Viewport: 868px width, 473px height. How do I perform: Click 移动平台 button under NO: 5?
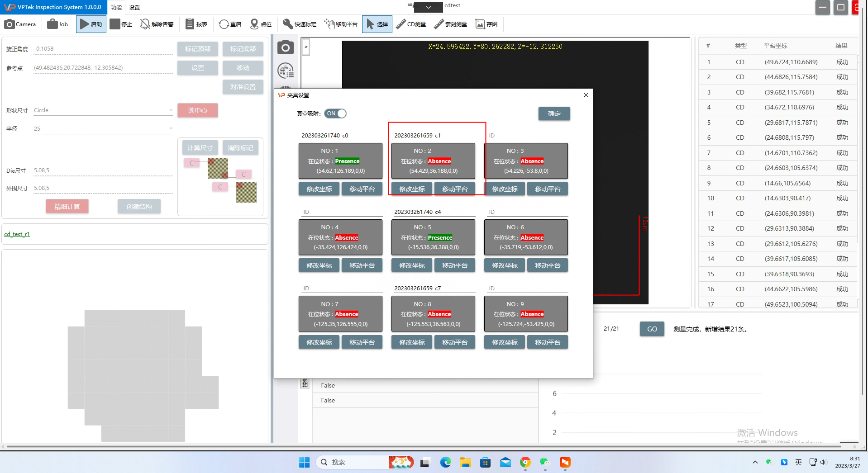(x=454, y=265)
